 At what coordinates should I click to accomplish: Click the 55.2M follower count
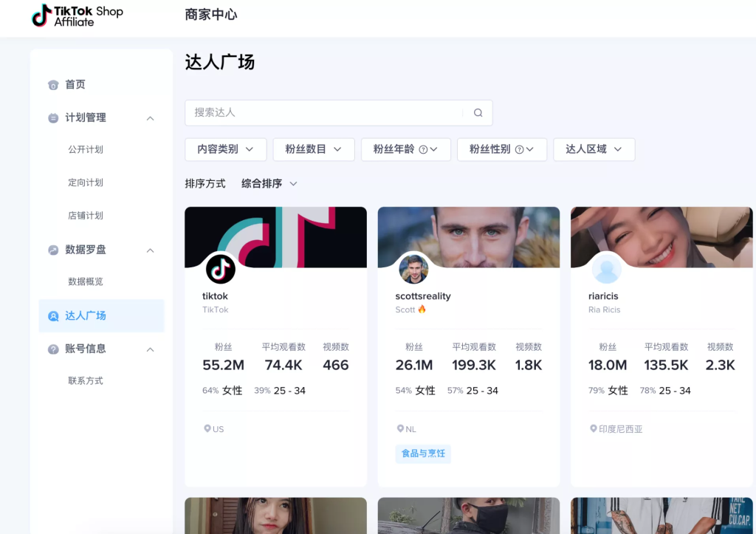pyautogui.click(x=223, y=365)
